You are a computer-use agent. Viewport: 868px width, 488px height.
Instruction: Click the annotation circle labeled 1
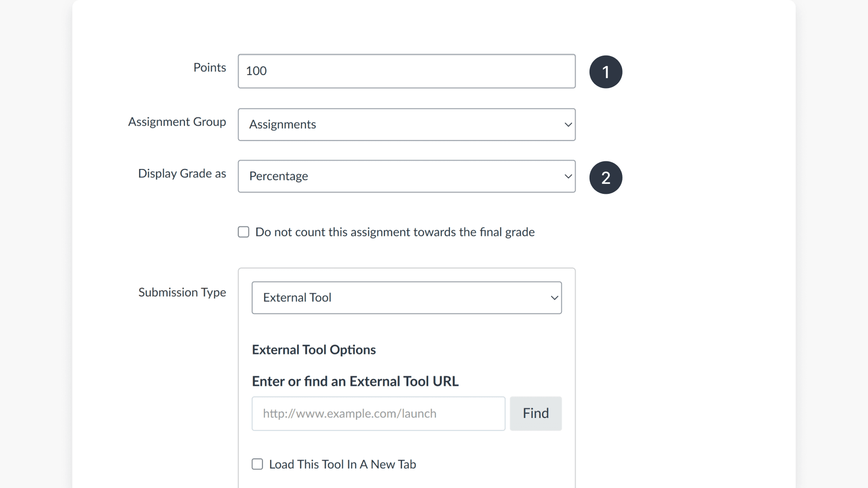[x=606, y=72]
